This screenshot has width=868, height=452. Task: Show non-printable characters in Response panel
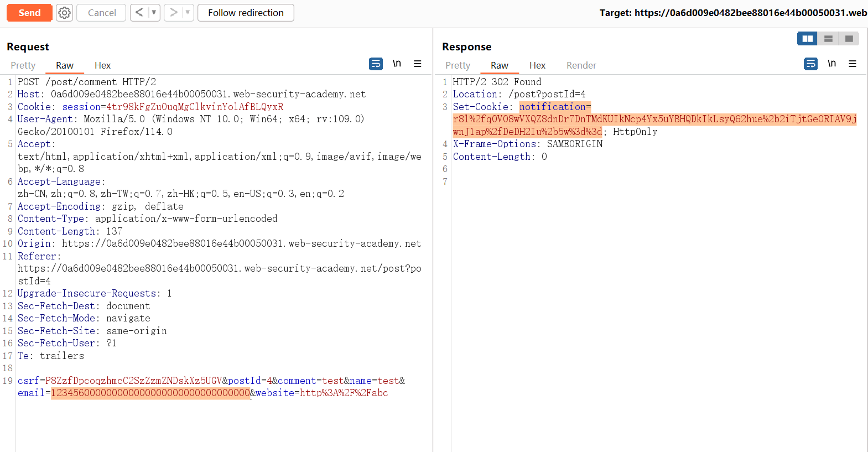(x=831, y=64)
